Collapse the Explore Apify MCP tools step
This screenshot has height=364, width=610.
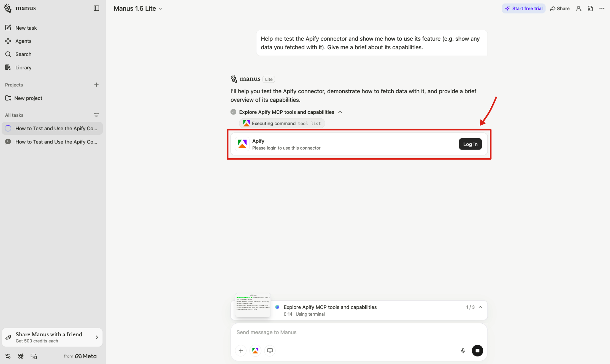[x=340, y=112]
